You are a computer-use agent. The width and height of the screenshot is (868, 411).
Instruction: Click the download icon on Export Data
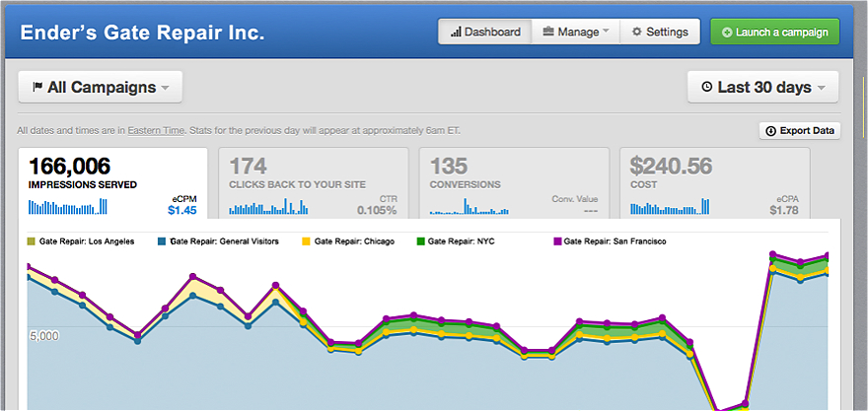pyautogui.click(x=770, y=131)
